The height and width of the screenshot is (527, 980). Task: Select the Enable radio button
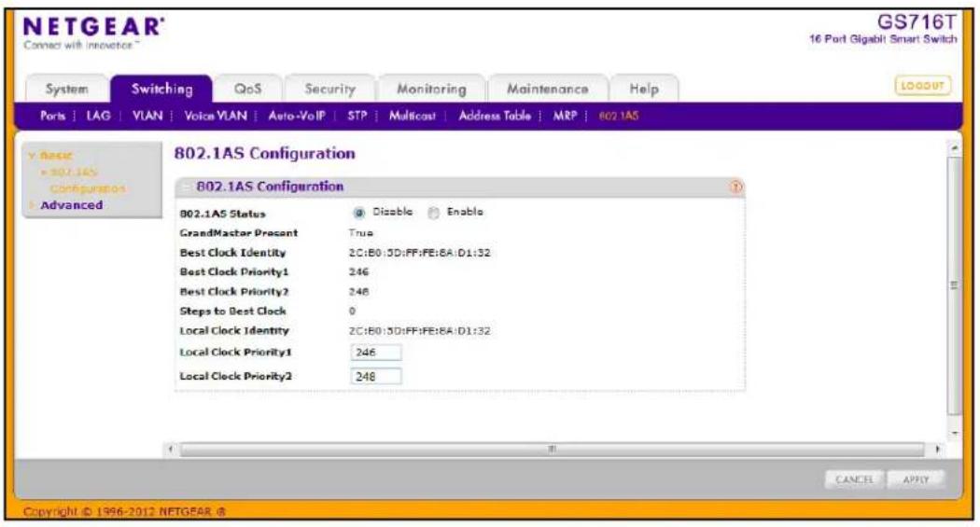point(433,213)
